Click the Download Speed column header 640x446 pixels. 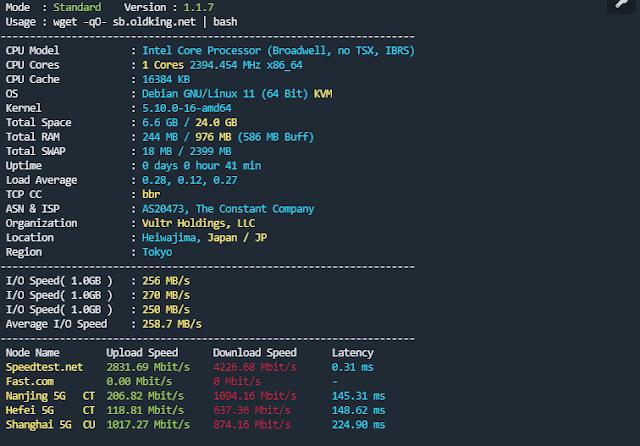pyautogui.click(x=254, y=352)
